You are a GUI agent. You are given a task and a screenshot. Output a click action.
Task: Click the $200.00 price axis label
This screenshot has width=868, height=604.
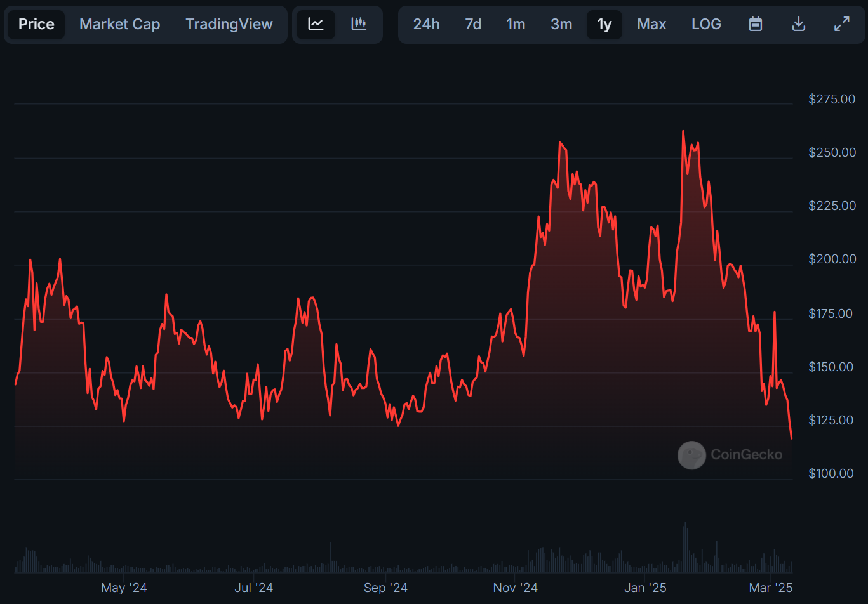point(832,259)
